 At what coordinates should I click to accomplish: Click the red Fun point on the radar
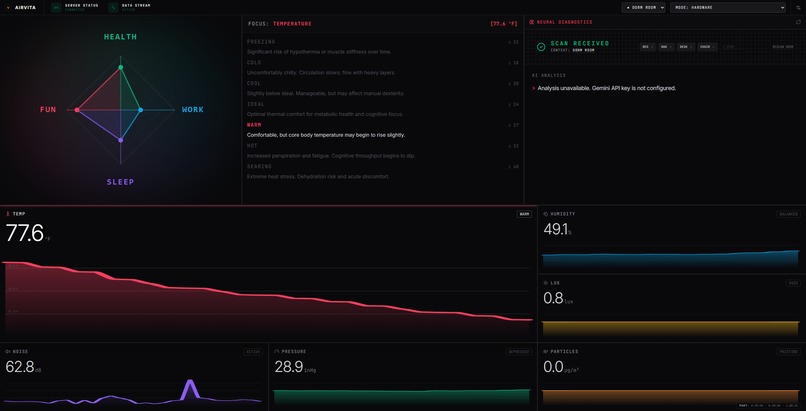point(77,110)
